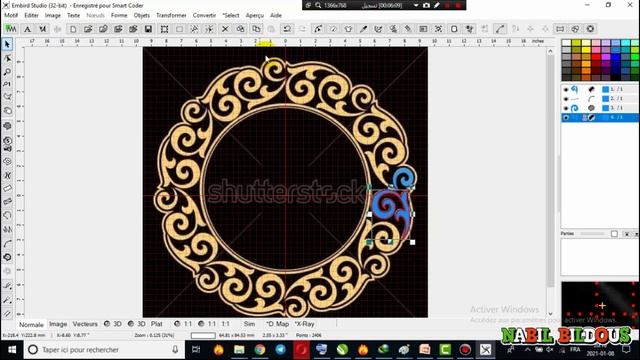Click the shirt preview icon
This screenshot has width=640, height=360.
click(x=348, y=29)
